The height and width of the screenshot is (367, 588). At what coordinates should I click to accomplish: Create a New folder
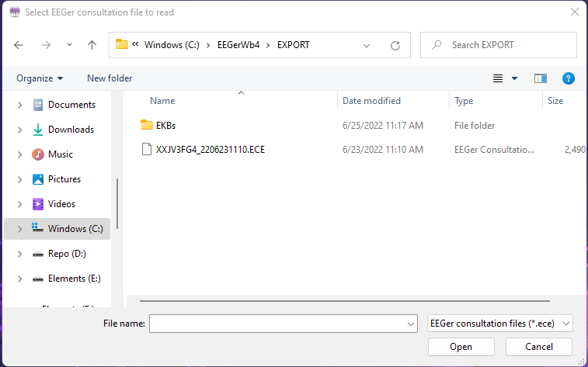click(x=110, y=78)
